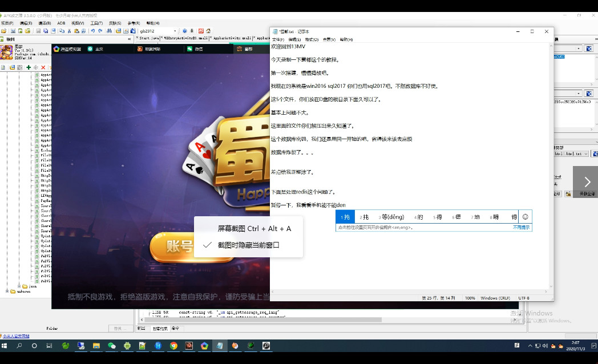Screen dimensions: 598x364
Task: Collapse the project panel double-chevron
Action: [x=129, y=39]
